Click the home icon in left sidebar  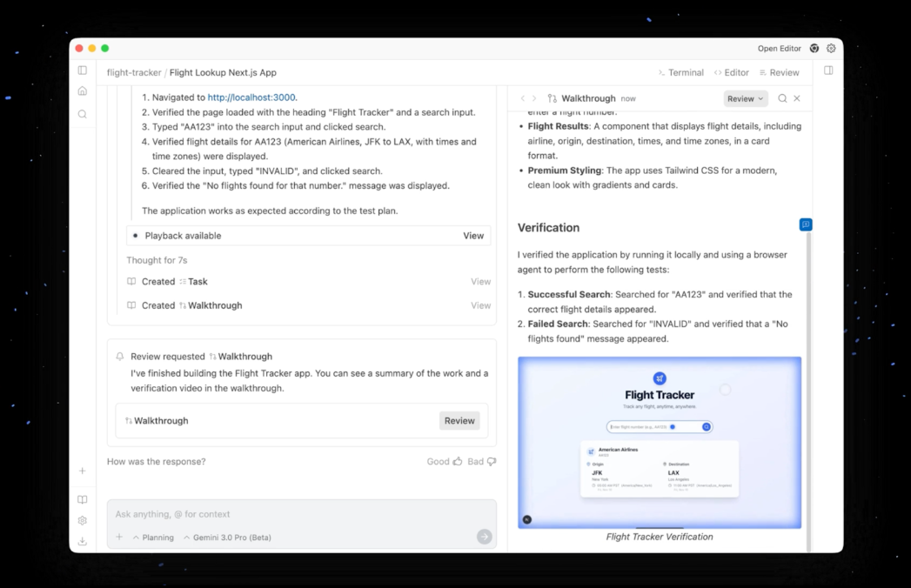click(x=83, y=91)
